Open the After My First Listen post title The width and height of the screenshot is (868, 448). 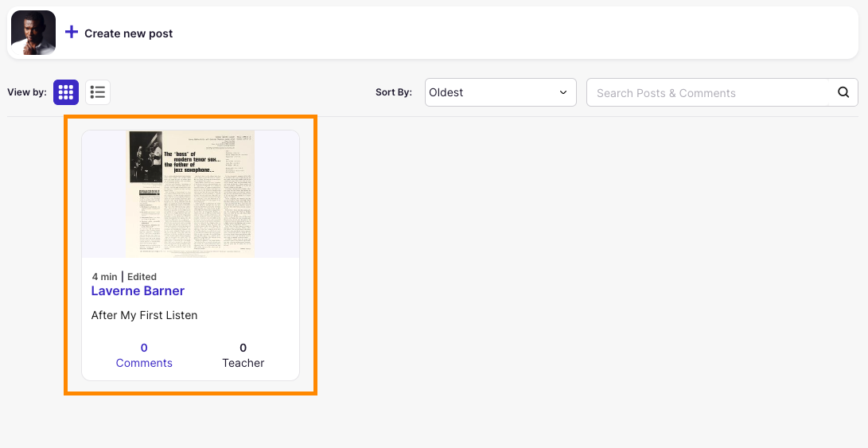click(144, 315)
